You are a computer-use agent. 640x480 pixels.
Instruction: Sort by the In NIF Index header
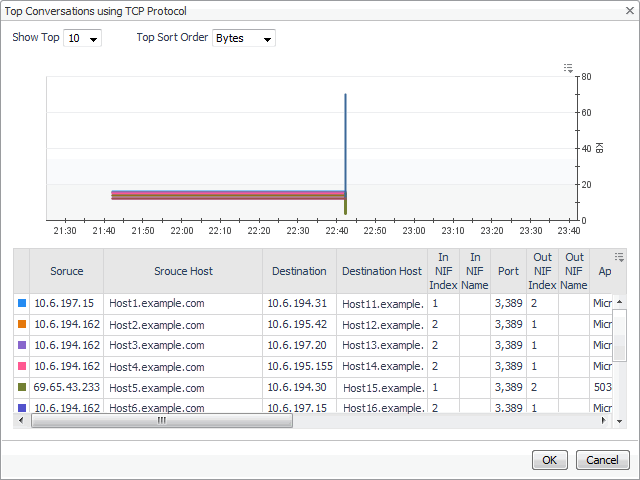tap(443, 271)
